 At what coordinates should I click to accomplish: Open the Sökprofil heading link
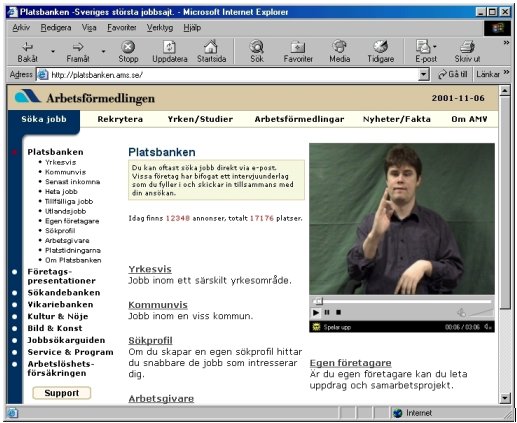150,340
